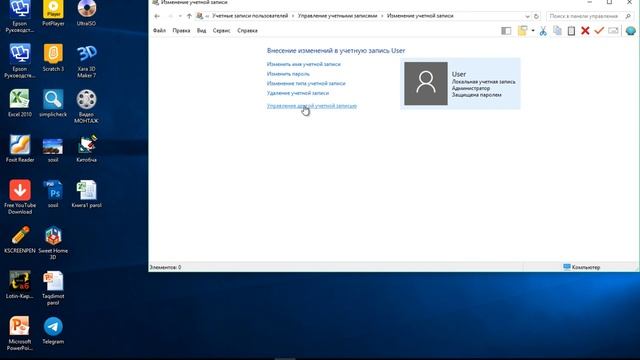Click breadcrumb Управление учетными записями

point(337,16)
